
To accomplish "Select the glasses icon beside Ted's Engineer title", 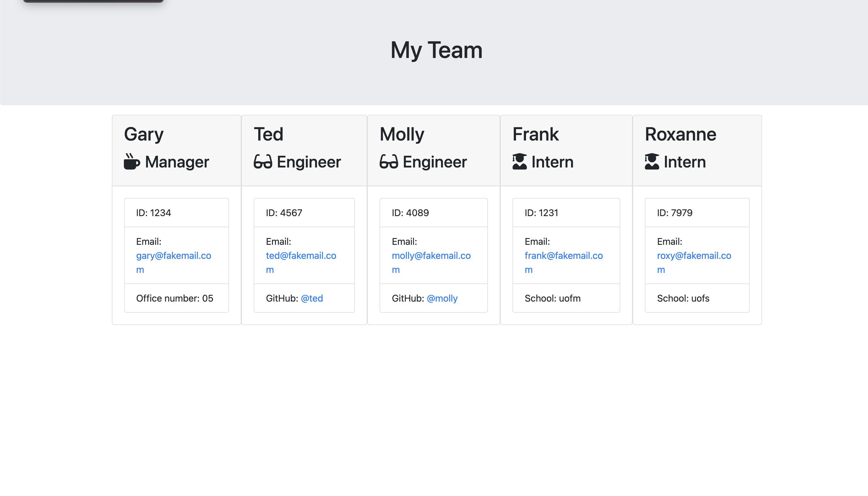I will point(262,162).
